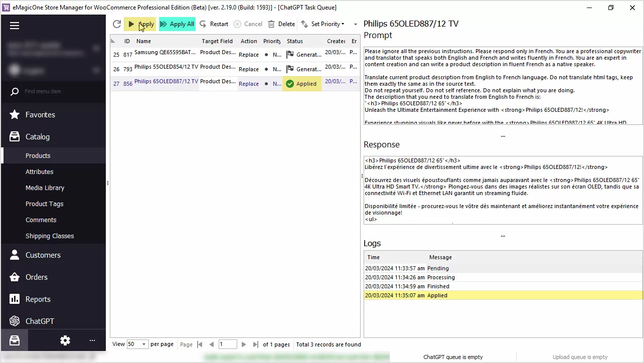
Task: Open the per page count dropdown
Action: point(143,344)
